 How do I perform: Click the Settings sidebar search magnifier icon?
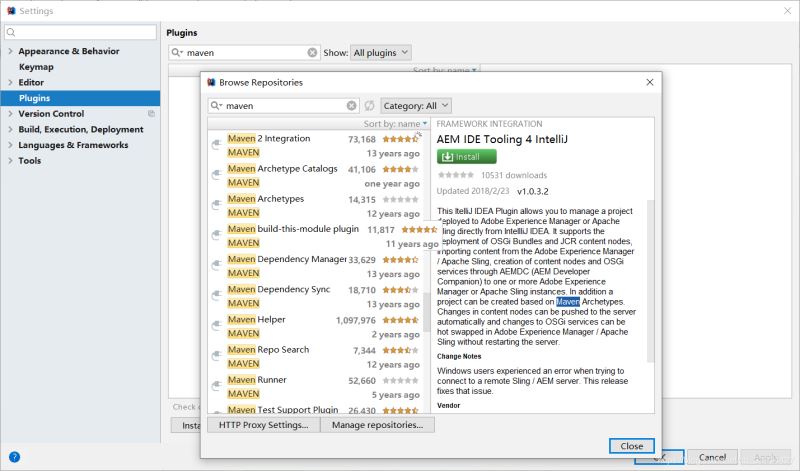(11, 32)
